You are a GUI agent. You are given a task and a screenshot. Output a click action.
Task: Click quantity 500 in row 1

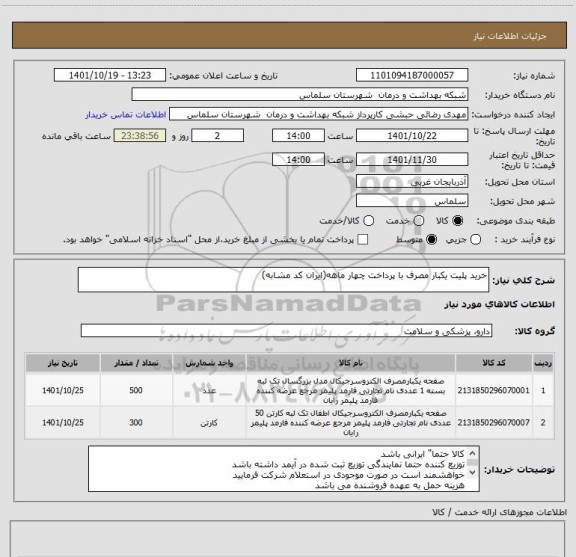point(136,390)
